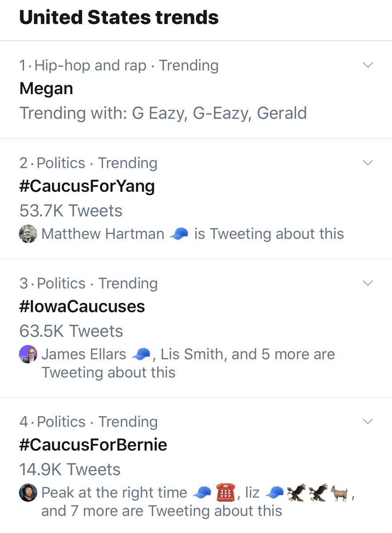Tap the United States trends header
Viewport: 392px width, 533px height.
click(x=119, y=18)
